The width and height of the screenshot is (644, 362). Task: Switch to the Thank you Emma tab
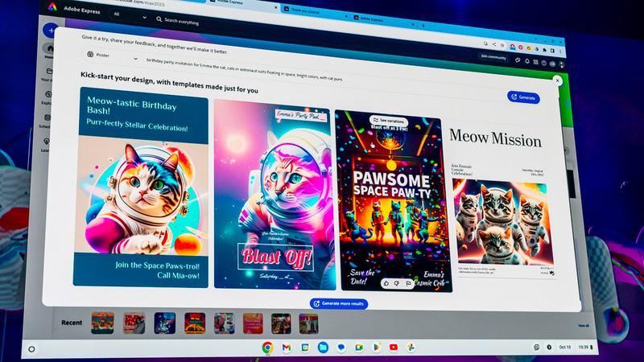pyautogui.click(x=316, y=11)
